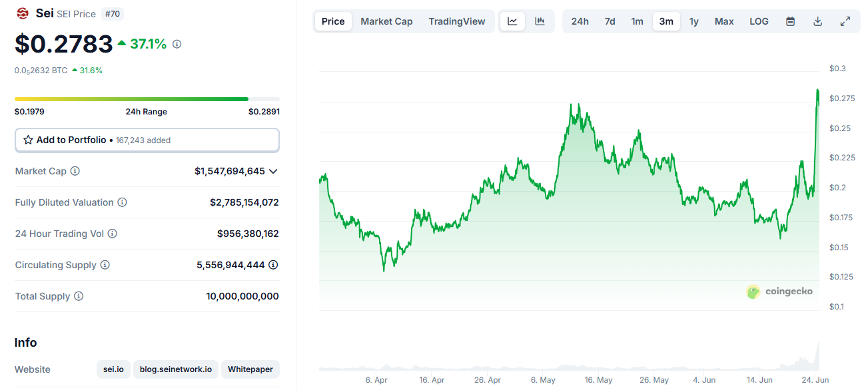Set chart range to Max

(724, 21)
